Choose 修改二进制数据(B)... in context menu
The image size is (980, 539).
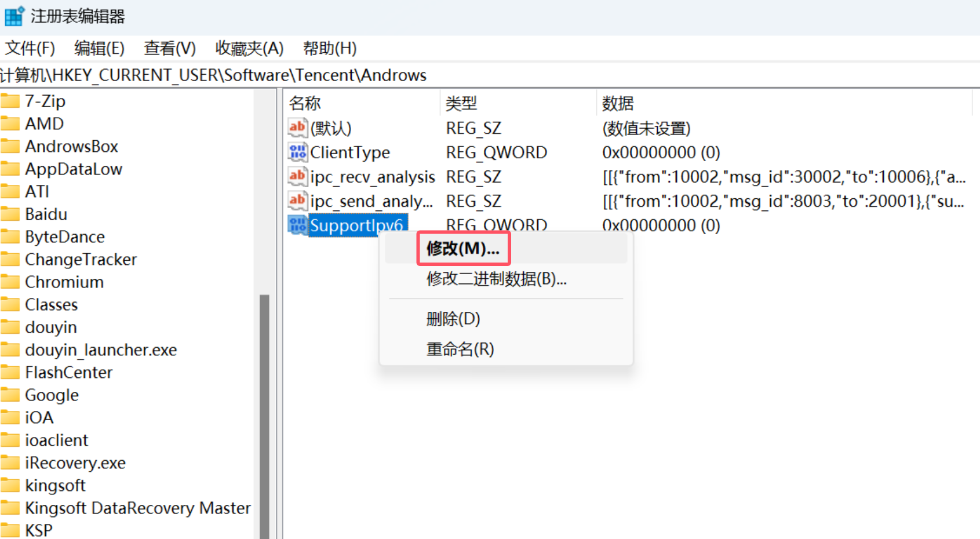click(506, 279)
